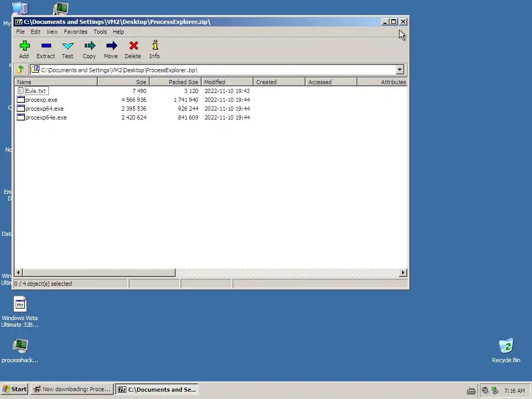Expand the address path dropdown
532x399 pixels.
click(x=400, y=70)
